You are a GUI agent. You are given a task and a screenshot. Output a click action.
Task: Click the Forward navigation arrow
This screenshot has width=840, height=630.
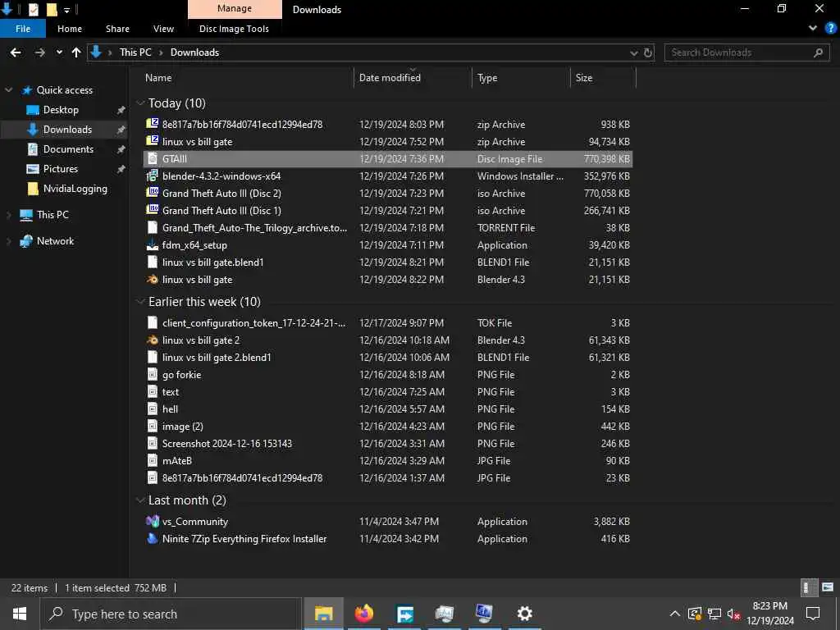39,52
